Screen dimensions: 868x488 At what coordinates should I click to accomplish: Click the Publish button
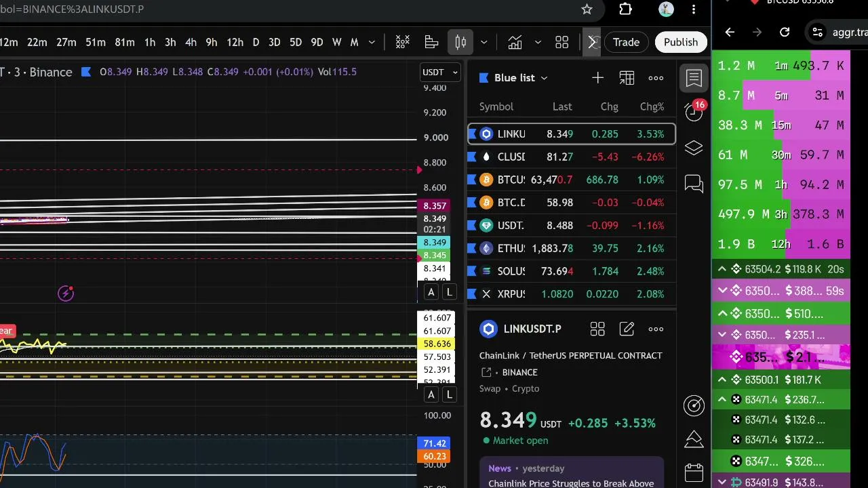681,42
